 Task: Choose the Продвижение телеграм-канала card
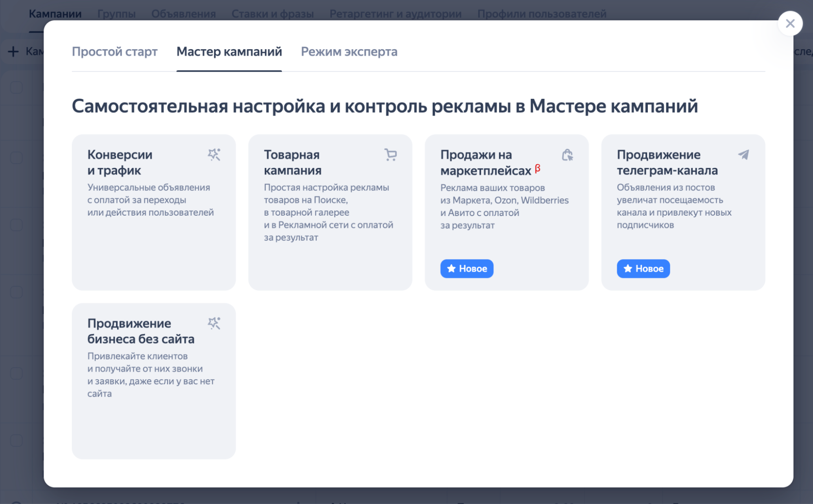683,212
